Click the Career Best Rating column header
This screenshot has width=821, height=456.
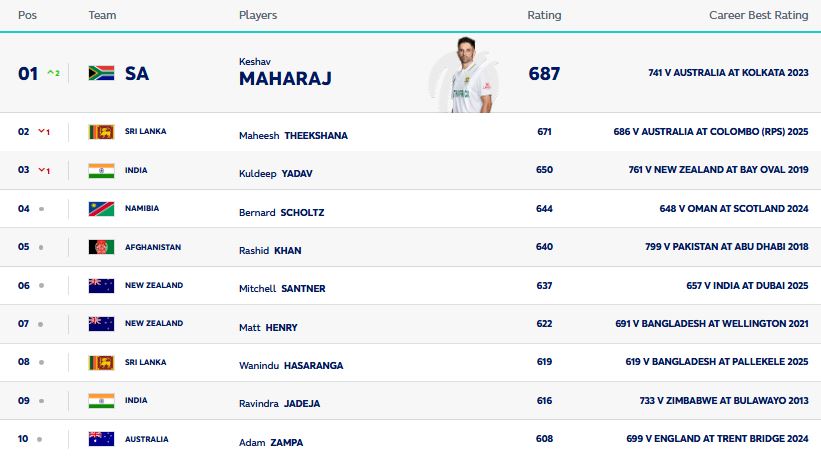[759, 15]
